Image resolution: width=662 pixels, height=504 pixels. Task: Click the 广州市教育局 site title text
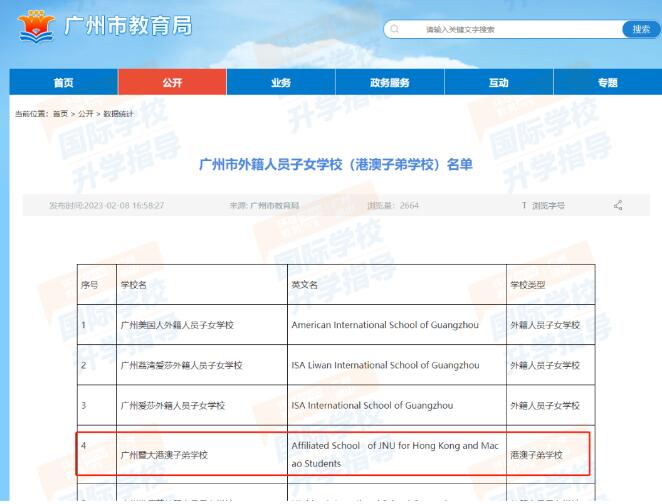tap(128, 26)
